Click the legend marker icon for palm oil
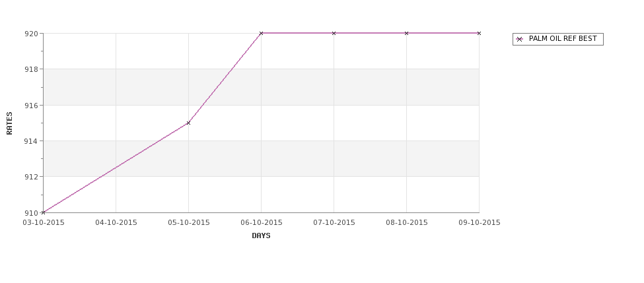Viewport: 644px width, 283px height. point(520,40)
